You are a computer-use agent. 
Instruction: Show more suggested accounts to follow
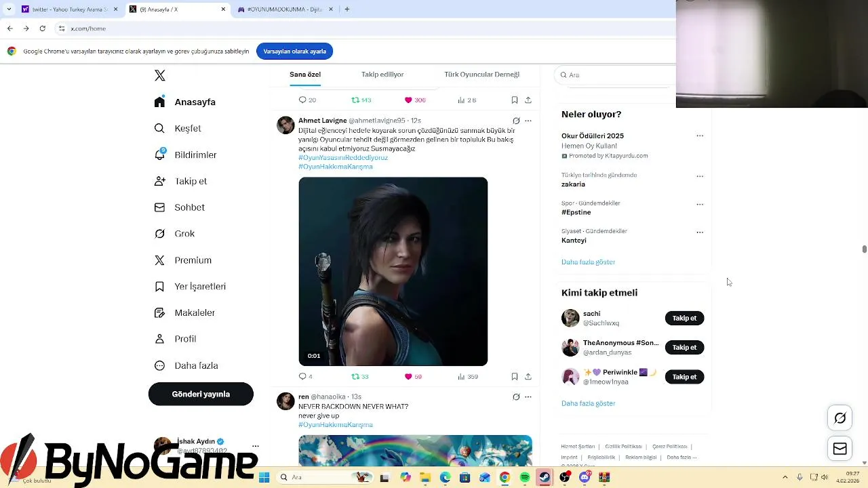tap(588, 403)
